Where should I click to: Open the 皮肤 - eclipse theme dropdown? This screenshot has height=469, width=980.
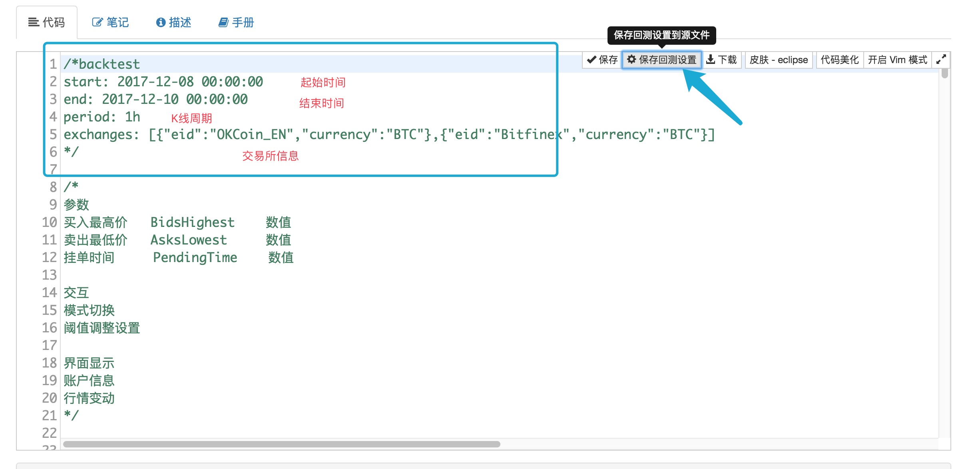(779, 60)
